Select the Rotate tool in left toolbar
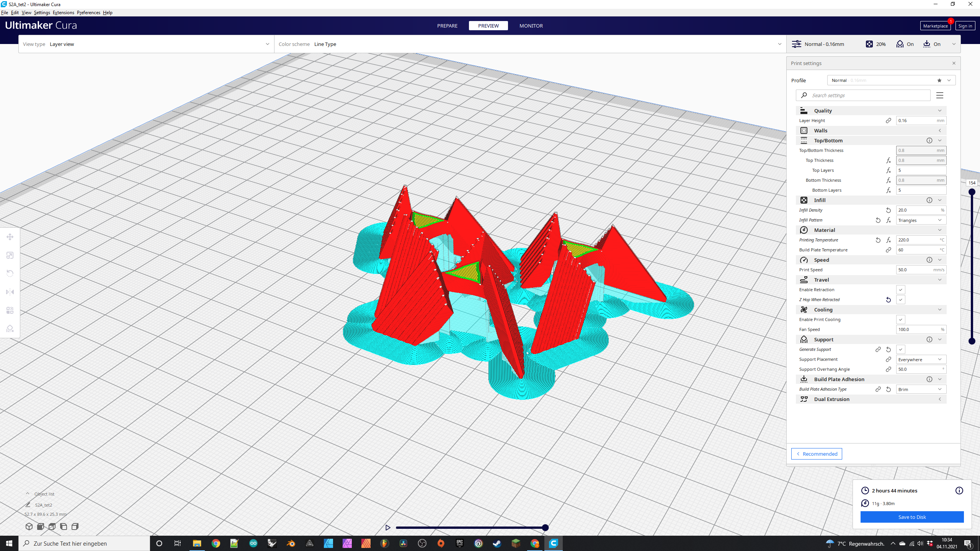This screenshot has height=551, width=980. coord(10,274)
